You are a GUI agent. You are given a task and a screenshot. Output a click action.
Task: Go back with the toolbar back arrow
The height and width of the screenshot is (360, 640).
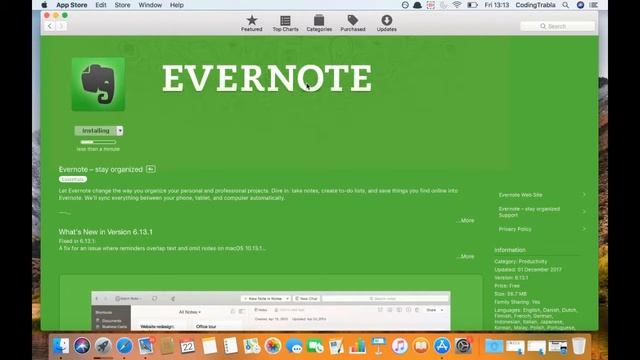point(50,26)
